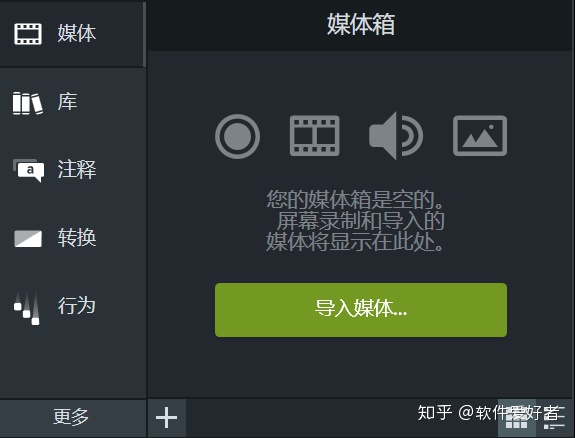The height and width of the screenshot is (438, 575).
Task: Click the audio speaker icon
Action: [x=396, y=136]
